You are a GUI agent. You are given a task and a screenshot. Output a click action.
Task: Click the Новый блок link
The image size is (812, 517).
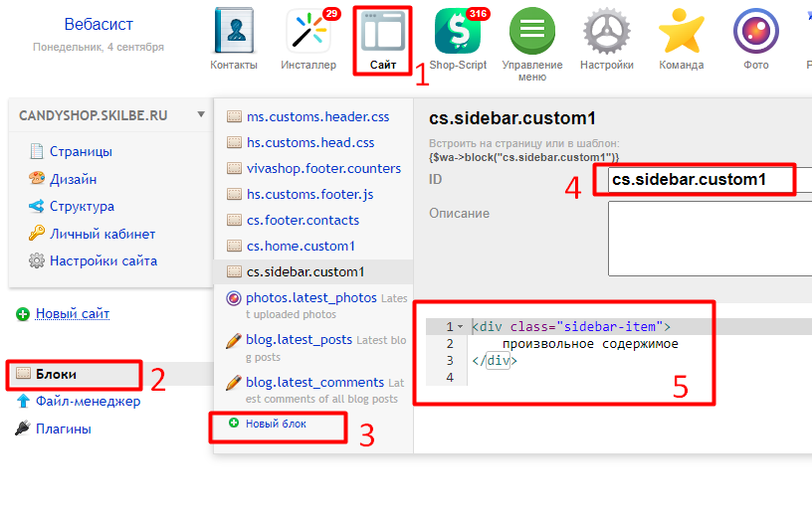[276, 424]
